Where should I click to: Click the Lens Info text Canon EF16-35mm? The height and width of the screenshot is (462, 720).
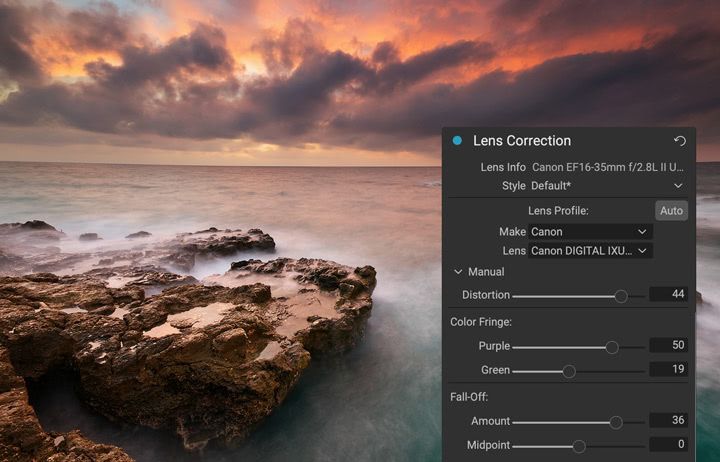pos(608,167)
